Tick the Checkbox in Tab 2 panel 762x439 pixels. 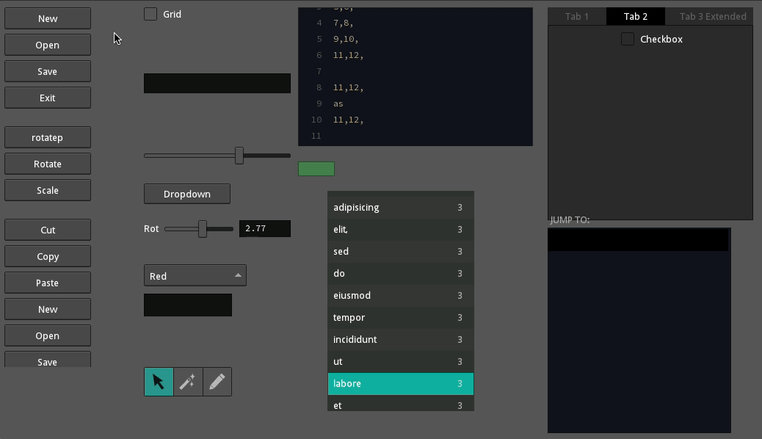tap(627, 39)
